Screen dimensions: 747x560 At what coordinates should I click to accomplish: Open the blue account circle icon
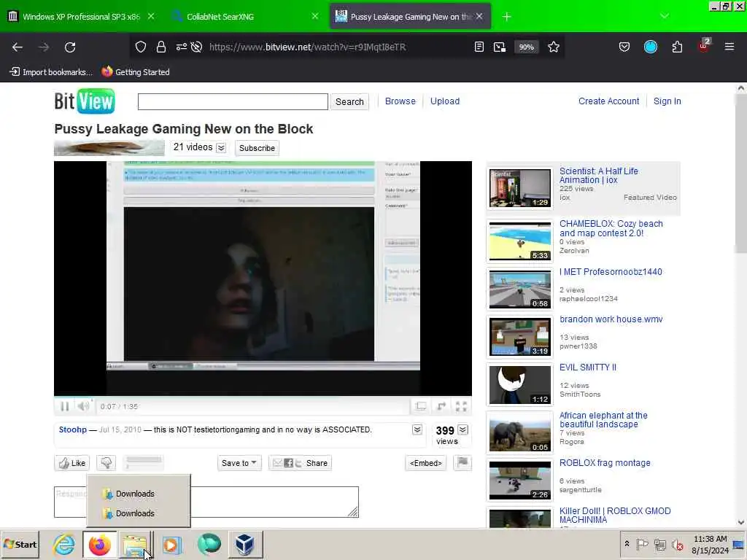click(650, 47)
